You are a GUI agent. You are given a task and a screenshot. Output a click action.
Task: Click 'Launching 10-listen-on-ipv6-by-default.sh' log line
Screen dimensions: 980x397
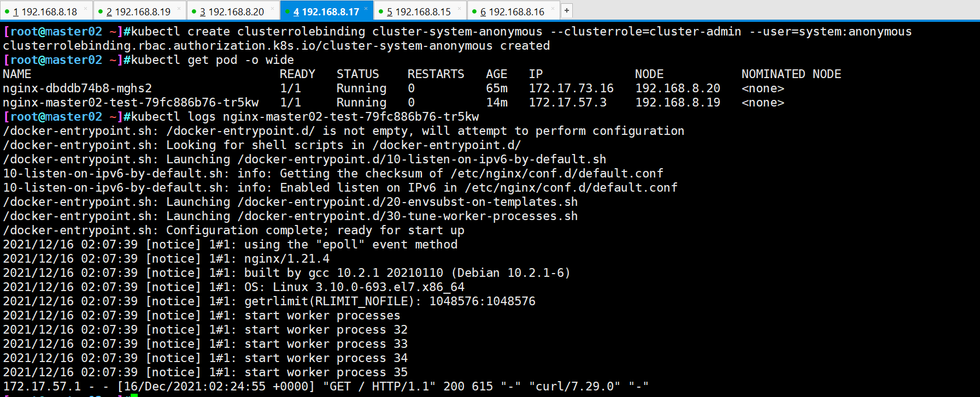click(304, 159)
